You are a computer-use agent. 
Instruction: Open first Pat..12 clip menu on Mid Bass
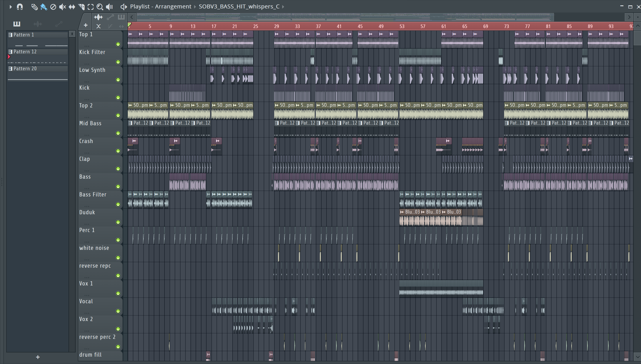click(130, 123)
